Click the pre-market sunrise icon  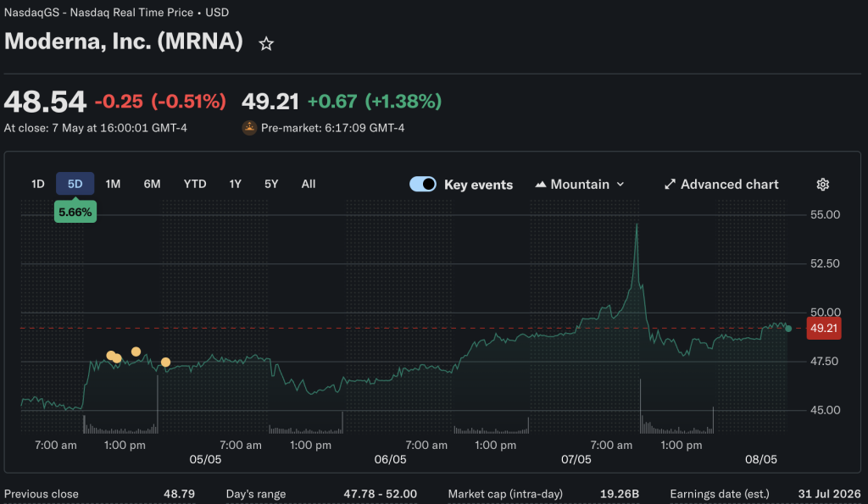pyautogui.click(x=249, y=128)
